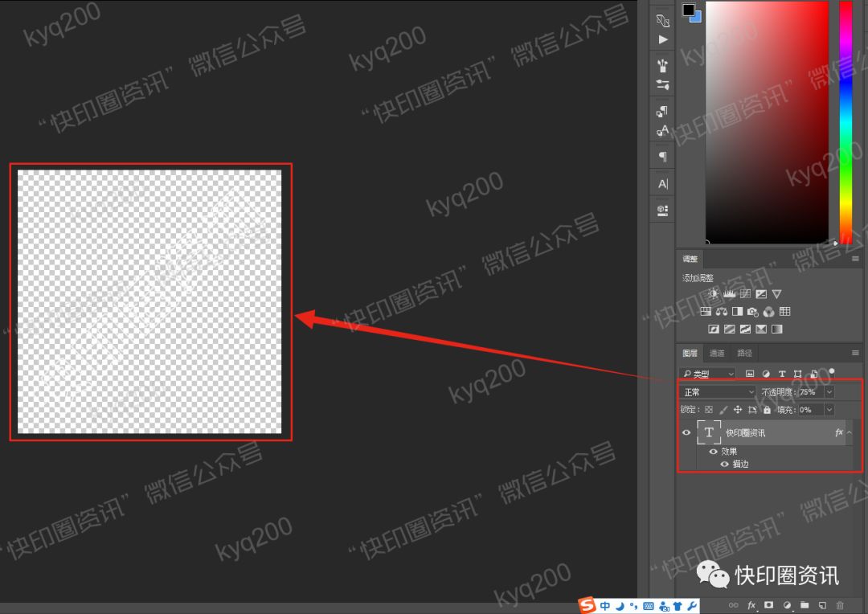Open the Paragraph panel icon
The height and width of the screenshot is (614, 868).
662,157
